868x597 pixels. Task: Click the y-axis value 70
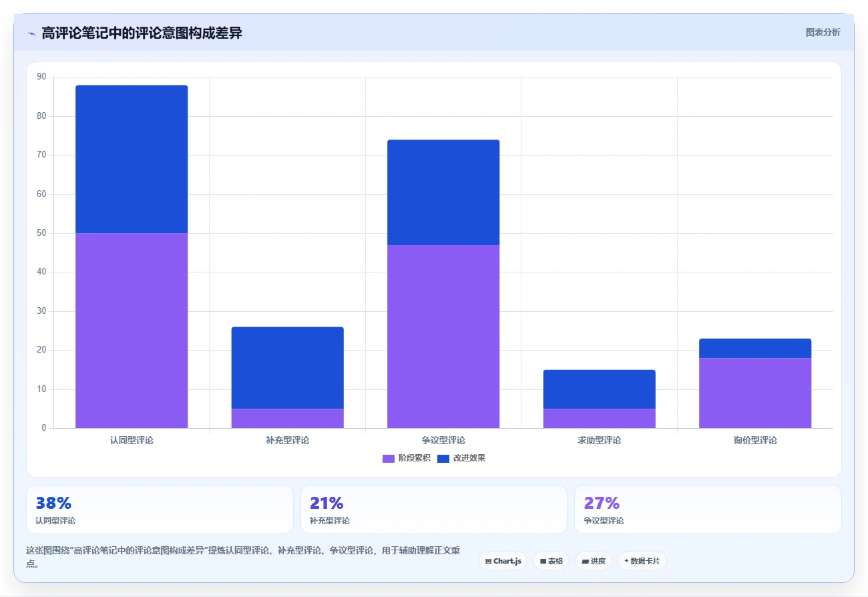pyautogui.click(x=41, y=155)
